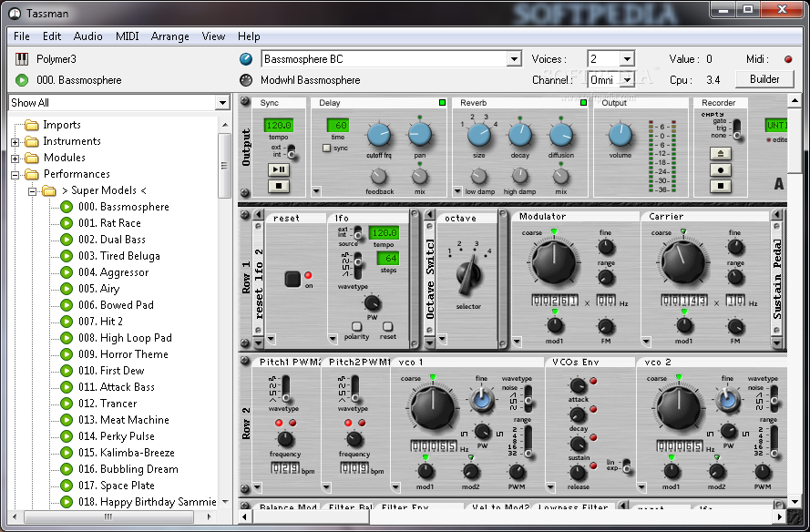Open the Voices dropdown
Screen dimensions: 810x532
click(x=627, y=59)
